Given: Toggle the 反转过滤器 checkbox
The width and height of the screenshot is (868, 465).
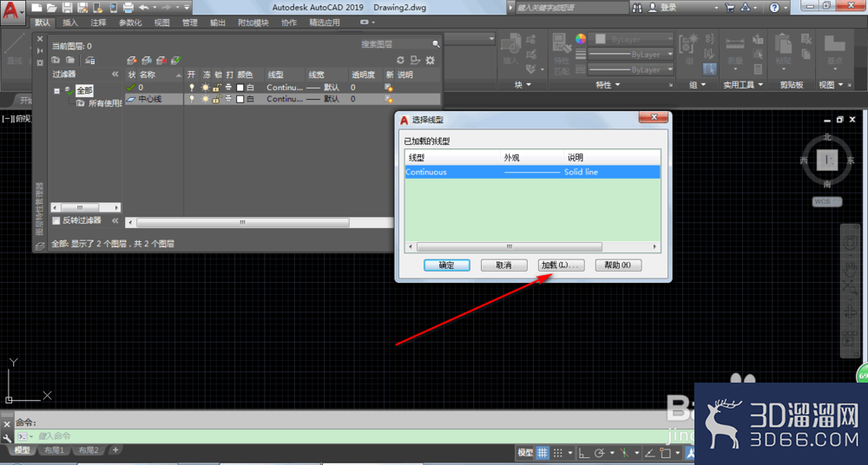Looking at the screenshot, I should 56,220.
